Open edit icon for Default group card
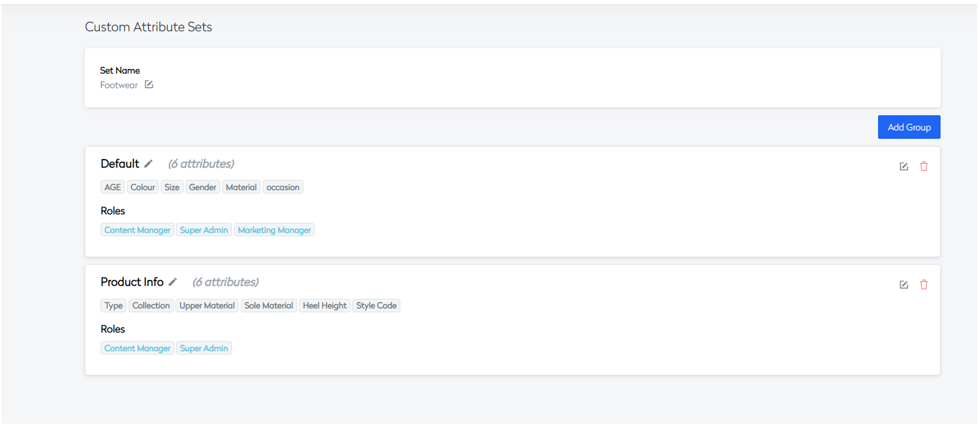The height and width of the screenshot is (427, 980). pyautogui.click(x=904, y=166)
